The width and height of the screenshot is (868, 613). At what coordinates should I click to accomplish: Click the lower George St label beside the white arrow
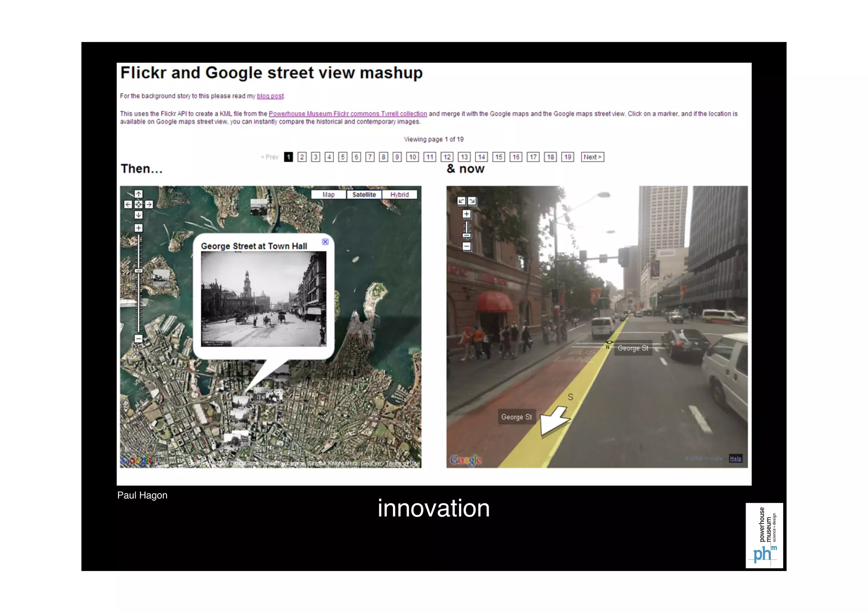pyautogui.click(x=516, y=417)
